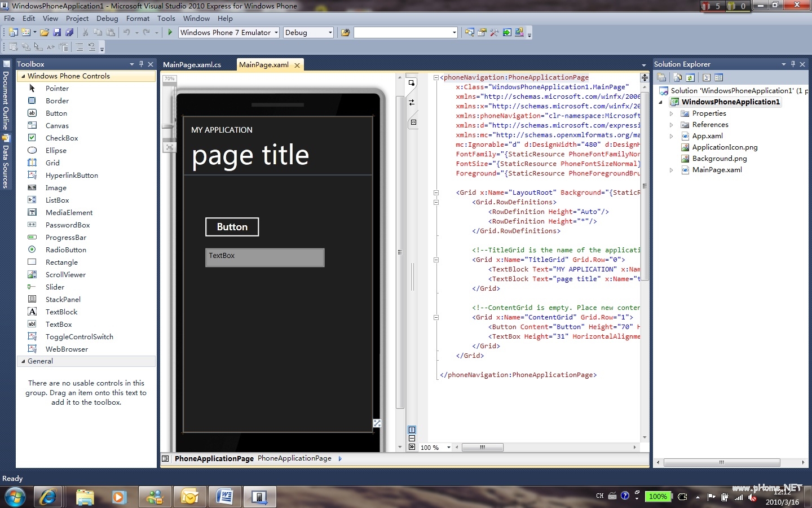Open the Windows Start menu

point(15,497)
